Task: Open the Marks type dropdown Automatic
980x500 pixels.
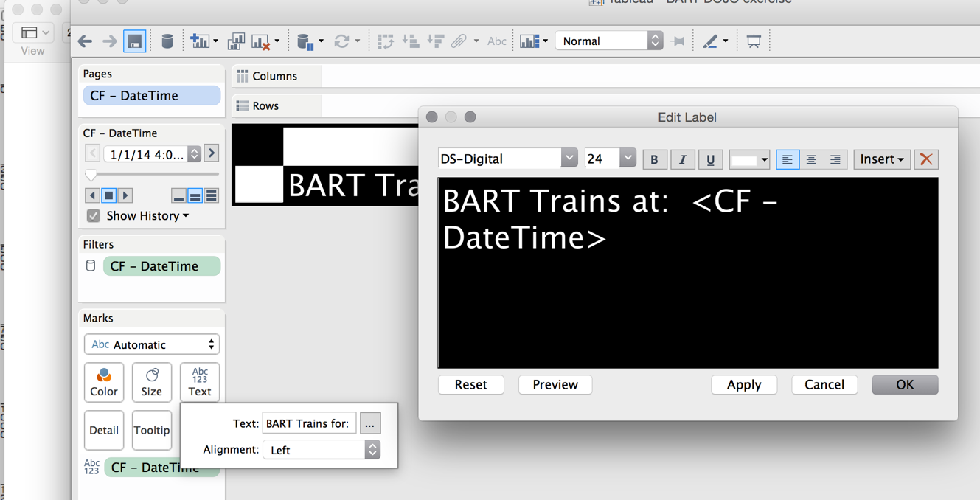Action: pos(152,344)
